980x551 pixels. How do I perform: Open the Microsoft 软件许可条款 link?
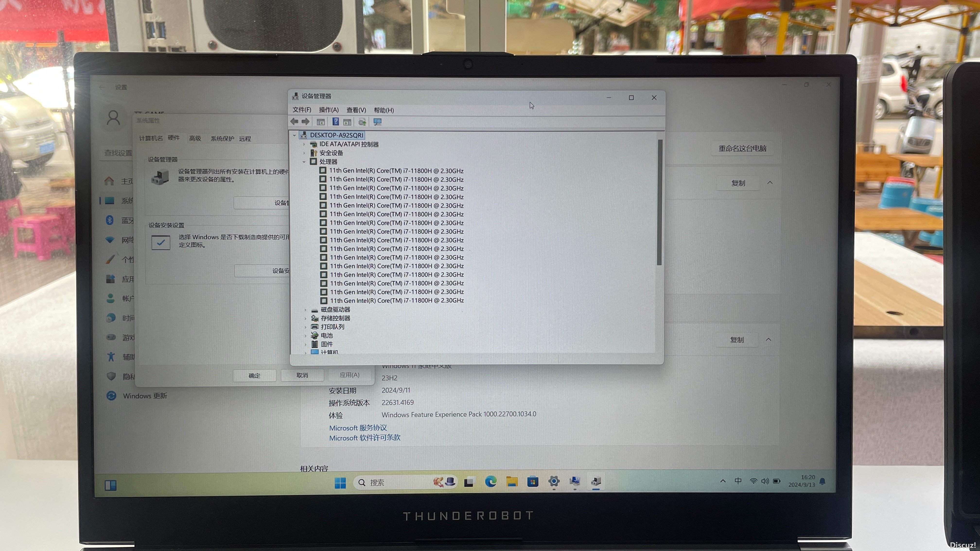click(365, 438)
